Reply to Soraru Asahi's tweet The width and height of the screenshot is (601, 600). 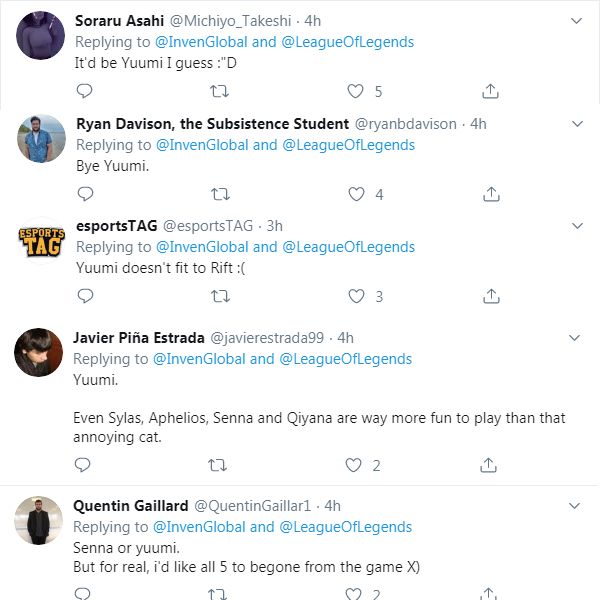tap(84, 91)
